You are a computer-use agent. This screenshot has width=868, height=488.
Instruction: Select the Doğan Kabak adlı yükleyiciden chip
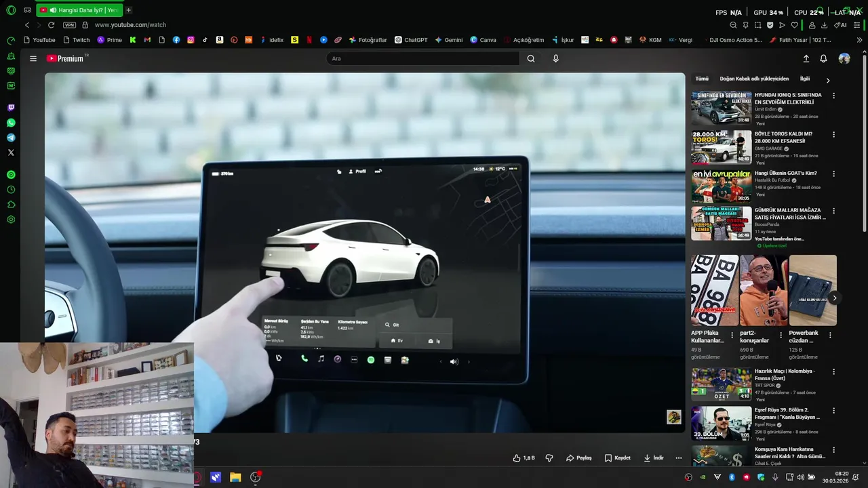click(x=754, y=79)
